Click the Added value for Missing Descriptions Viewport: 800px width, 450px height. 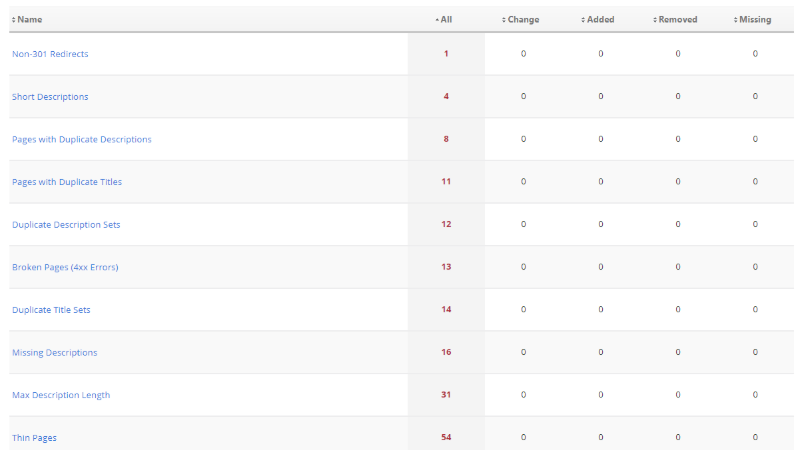coord(601,353)
